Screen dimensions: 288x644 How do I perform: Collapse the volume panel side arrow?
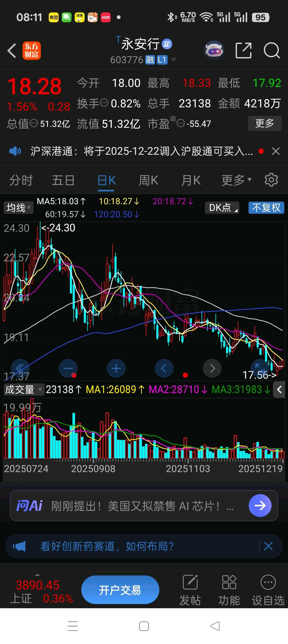(279, 390)
